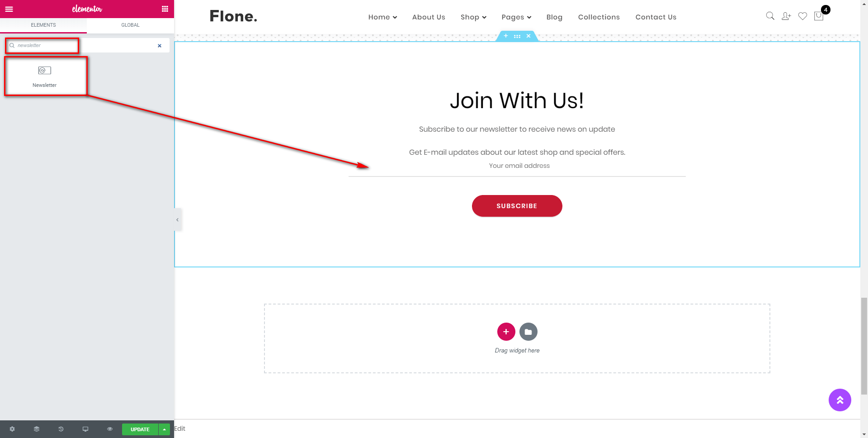Image resolution: width=868 pixels, height=438 pixels.
Task: Clear the newsletter search text
Action: click(x=160, y=46)
